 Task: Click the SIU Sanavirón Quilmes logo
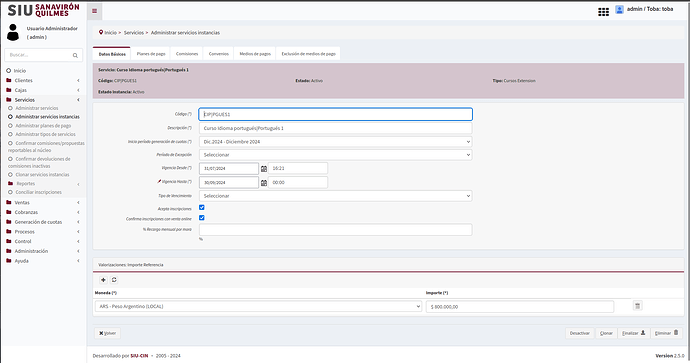[x=43, y=10]
